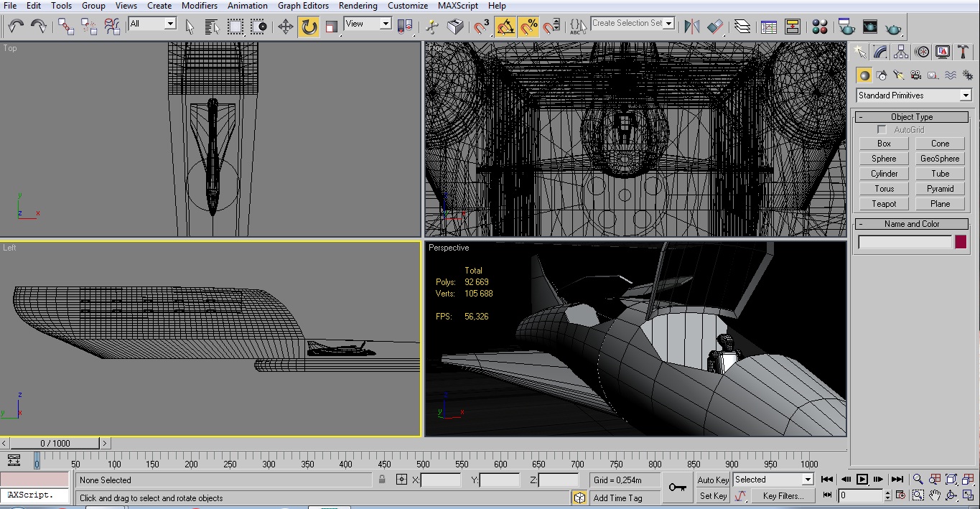Open Curve Editor from toolbar
Viewport: 980px width, 509px height.
pos(769,27)
